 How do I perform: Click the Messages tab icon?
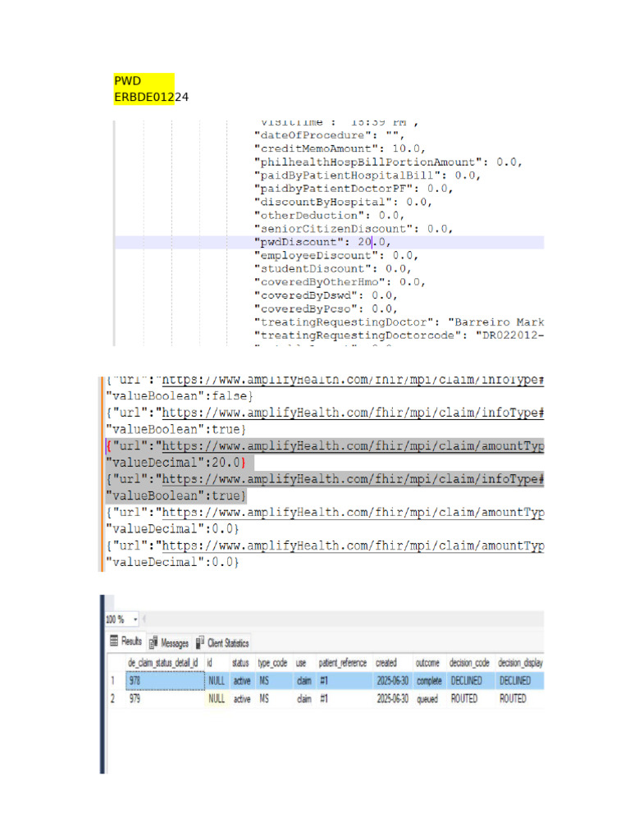click(x=153, y=642)
